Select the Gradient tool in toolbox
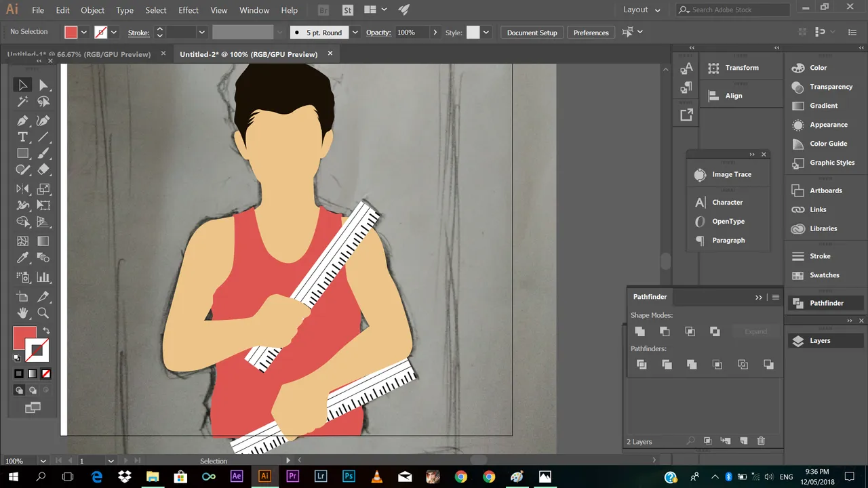Screen dimensions: 868x488 tap(43, 241)
